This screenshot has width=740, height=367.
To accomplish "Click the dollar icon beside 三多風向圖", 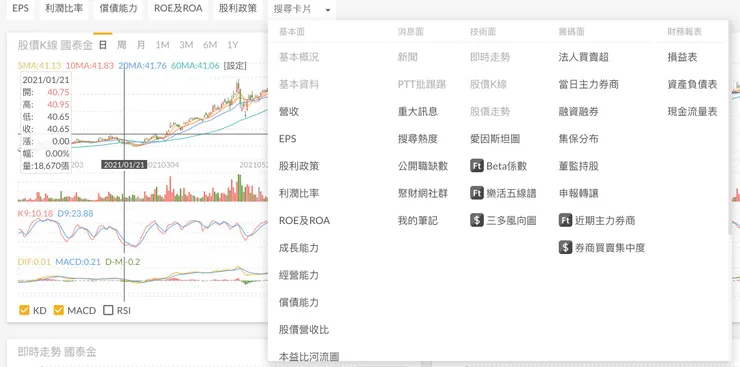I will (477, 220).
